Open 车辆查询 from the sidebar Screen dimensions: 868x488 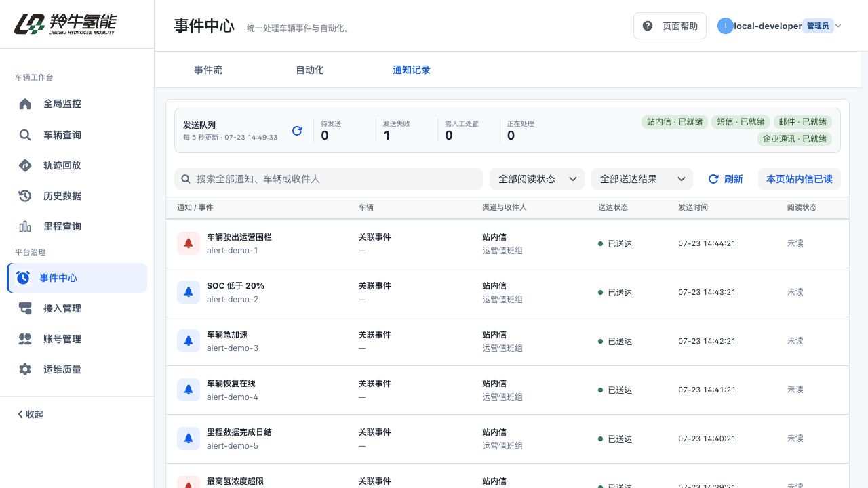(77, 135)
